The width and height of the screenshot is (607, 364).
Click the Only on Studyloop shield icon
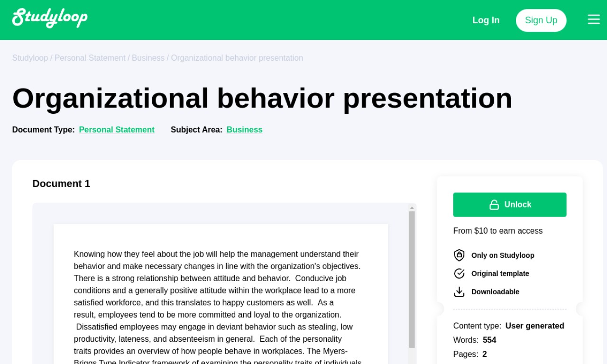[x=459, y=255]
